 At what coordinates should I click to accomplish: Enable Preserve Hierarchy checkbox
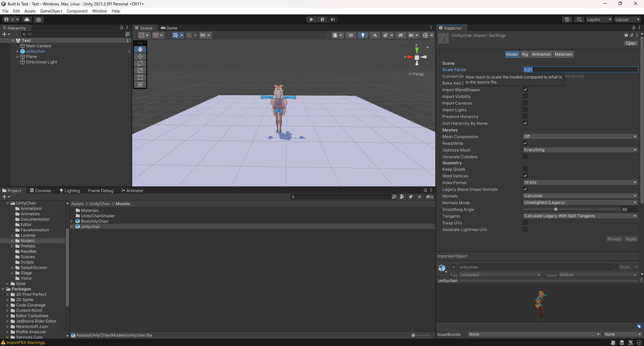pyautogui.click(x=525, y=116)
